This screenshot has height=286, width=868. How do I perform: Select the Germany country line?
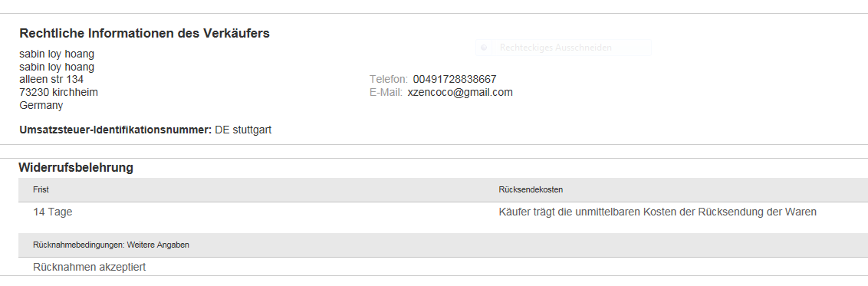[x=41, y=105]
